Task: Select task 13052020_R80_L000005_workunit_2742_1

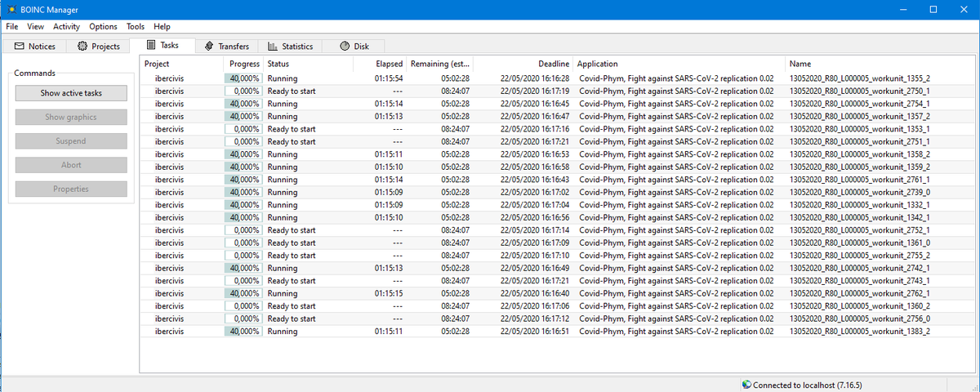Action: (x=558, y=269)
